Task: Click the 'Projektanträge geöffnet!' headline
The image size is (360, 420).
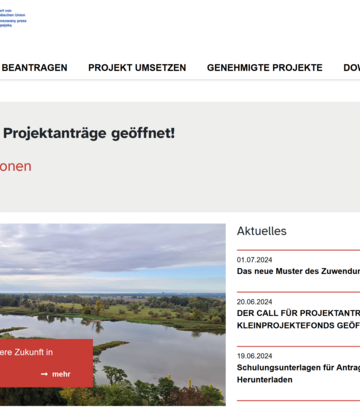Action: tap(89, 133)
